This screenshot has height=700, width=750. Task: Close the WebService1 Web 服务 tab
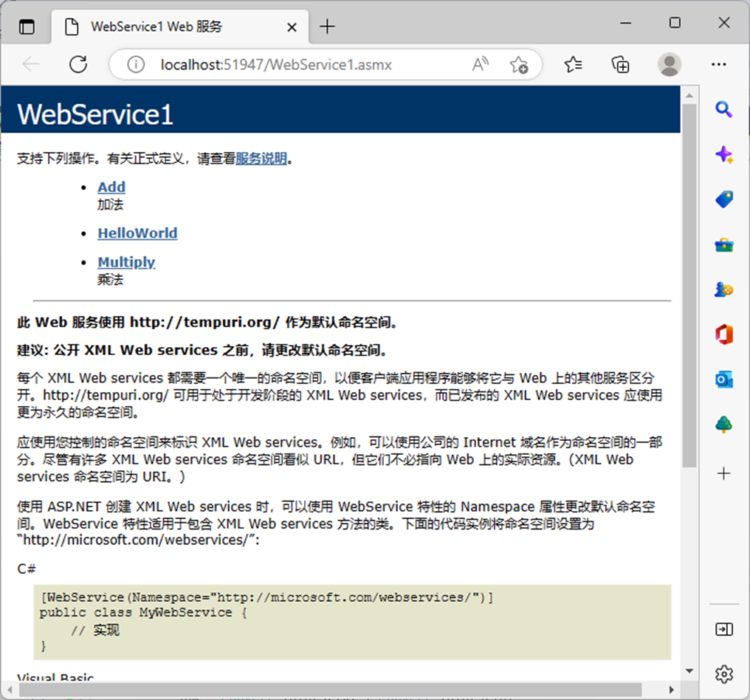pyautogui.click(x=292, y=27)
